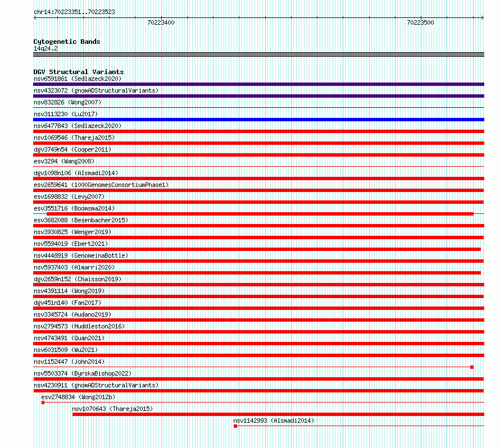This screenshot has height=448, width=500.
Task: Click the purple bar under nsv4323072
Action: click(x=258, y=96)
